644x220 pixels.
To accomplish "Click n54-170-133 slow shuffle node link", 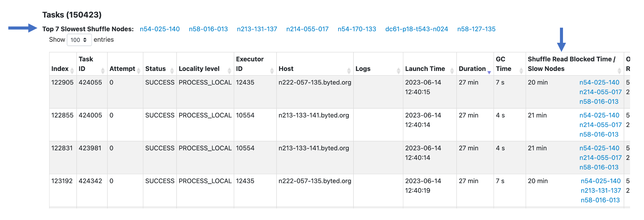I will point(357,29).
